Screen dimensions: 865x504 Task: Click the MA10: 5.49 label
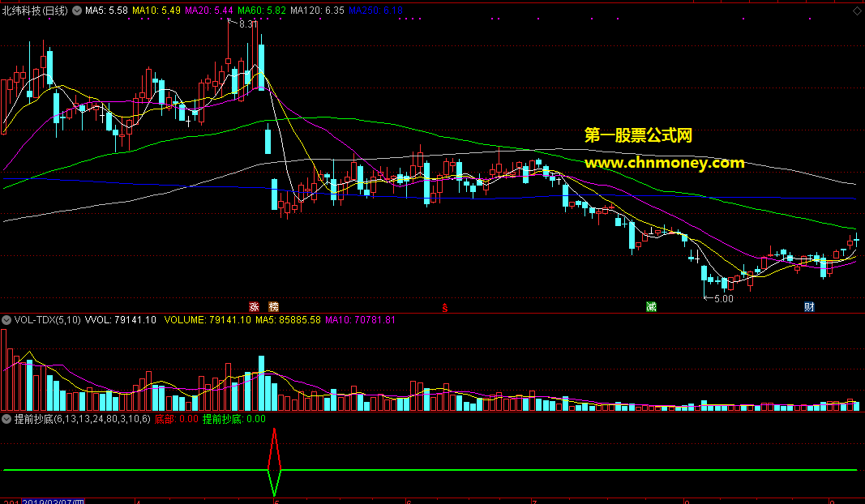pos(156,11)
